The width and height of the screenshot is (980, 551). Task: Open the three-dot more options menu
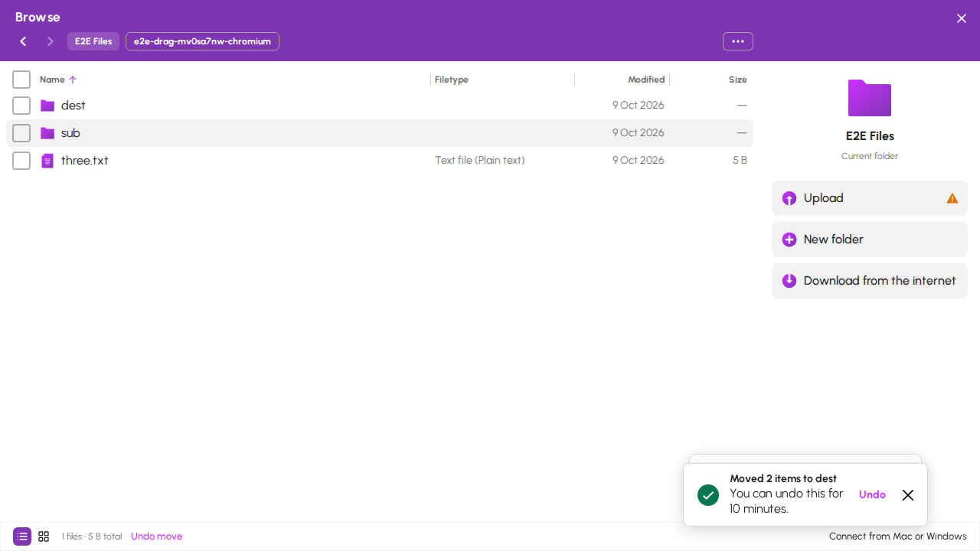(x=738, y=41)
